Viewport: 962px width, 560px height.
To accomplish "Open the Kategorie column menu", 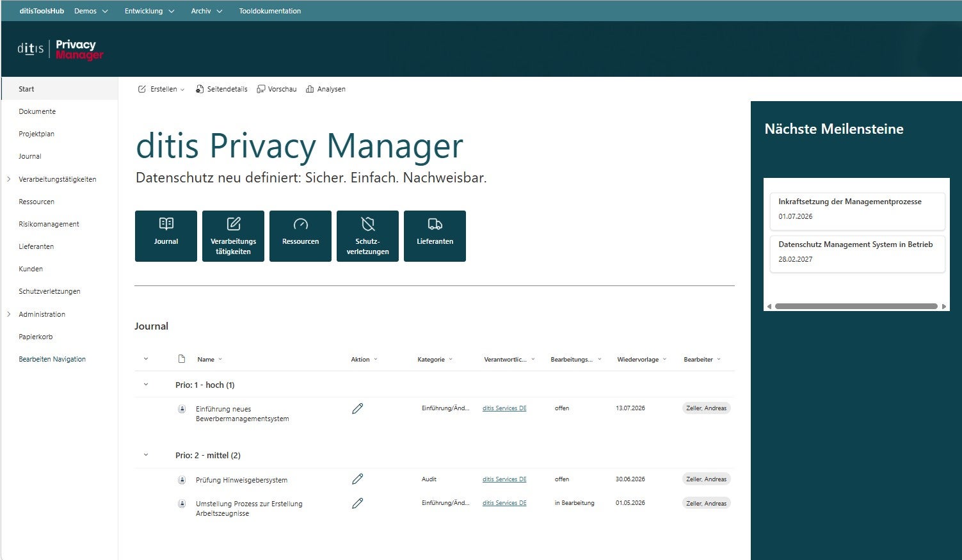I will pyautogui.click(x=435, y=360).
